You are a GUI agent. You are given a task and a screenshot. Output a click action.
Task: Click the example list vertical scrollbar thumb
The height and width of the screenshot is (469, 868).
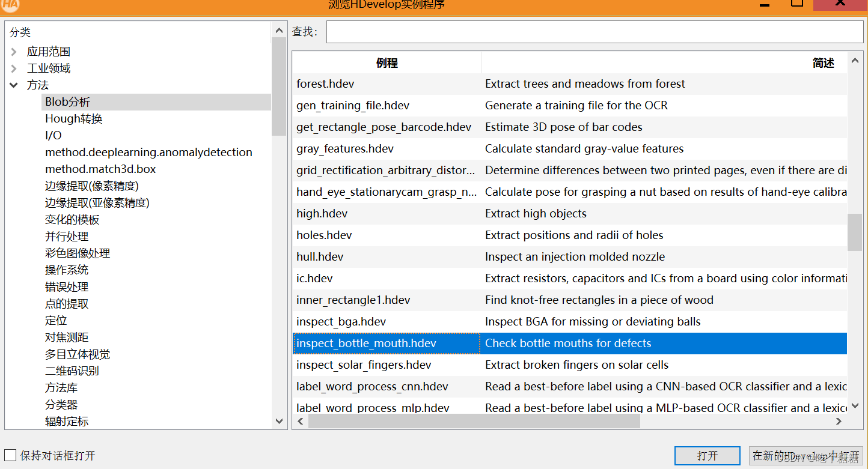click(x=855, y=232)
